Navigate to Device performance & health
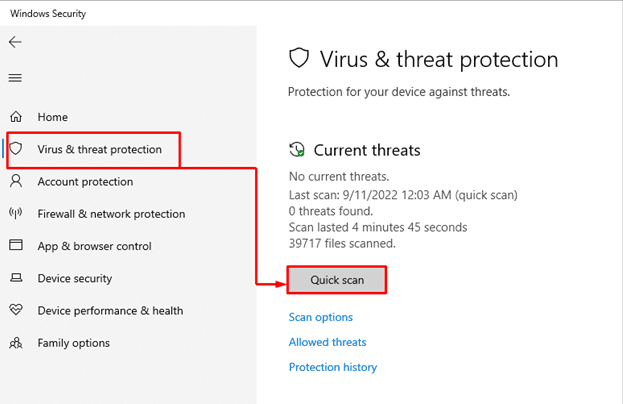The height and width of the screenshot is (404, 623). (110, 310)
